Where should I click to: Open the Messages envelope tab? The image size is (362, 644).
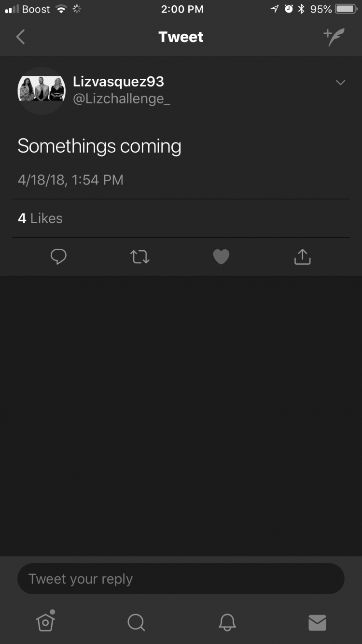[317, 623]
